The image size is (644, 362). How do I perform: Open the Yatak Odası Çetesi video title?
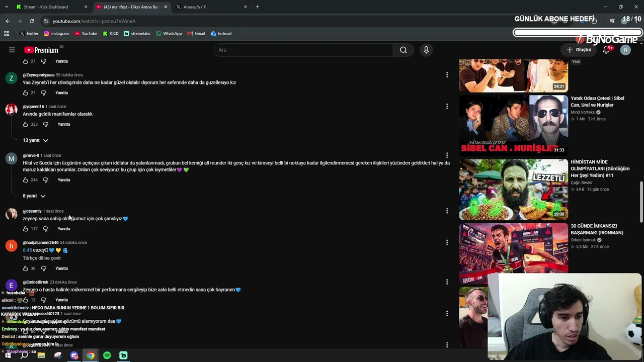tap(597, 102)
